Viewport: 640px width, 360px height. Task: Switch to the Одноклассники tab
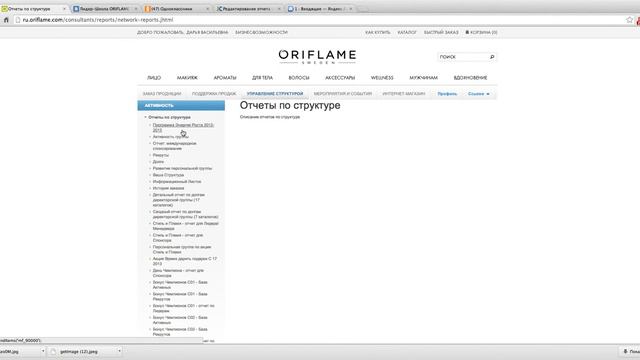[171, 9]
